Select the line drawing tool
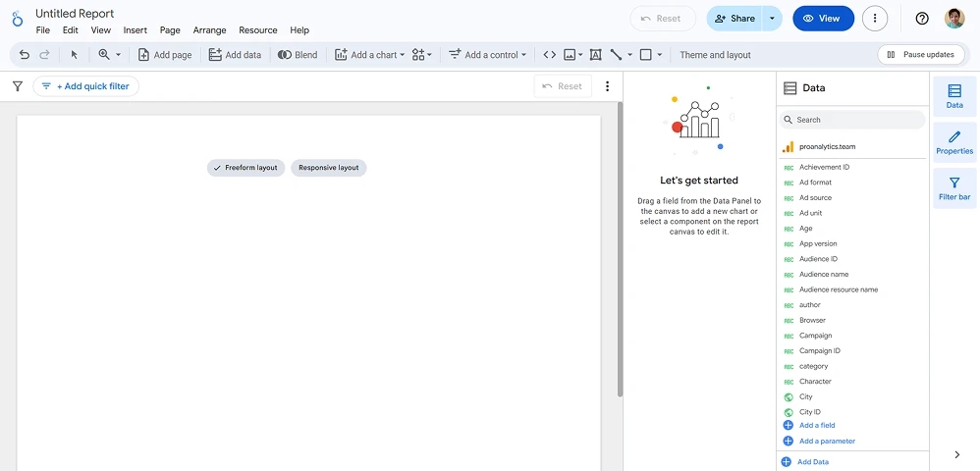Viewport: 980px width, 471px height. pyautogui.click(x=617, y=55)
